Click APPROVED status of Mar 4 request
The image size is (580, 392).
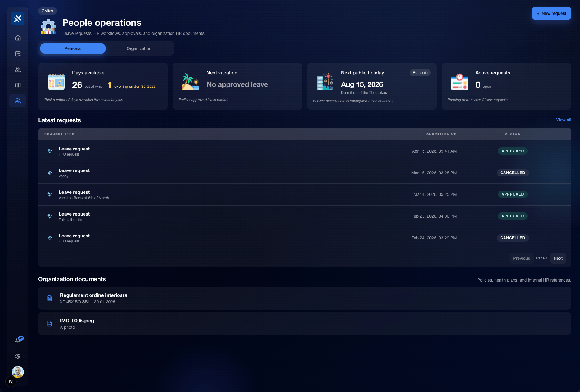(512, 194)
